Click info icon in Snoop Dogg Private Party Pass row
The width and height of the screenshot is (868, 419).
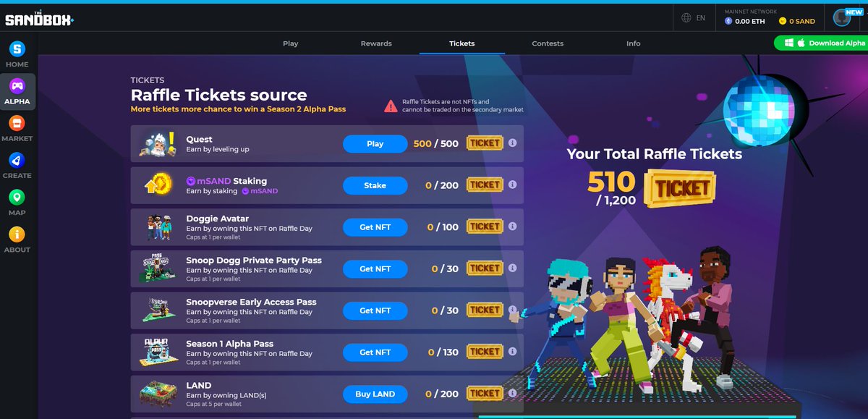512,268
